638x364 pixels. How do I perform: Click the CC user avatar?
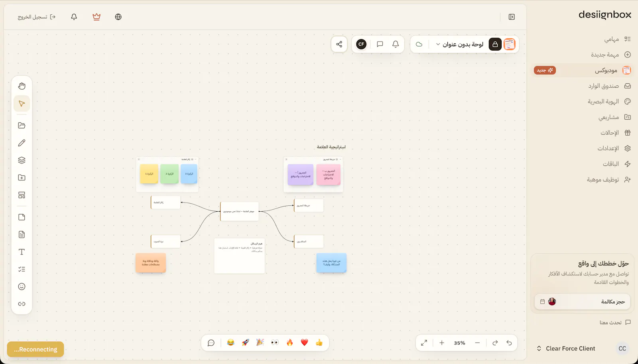622,348
